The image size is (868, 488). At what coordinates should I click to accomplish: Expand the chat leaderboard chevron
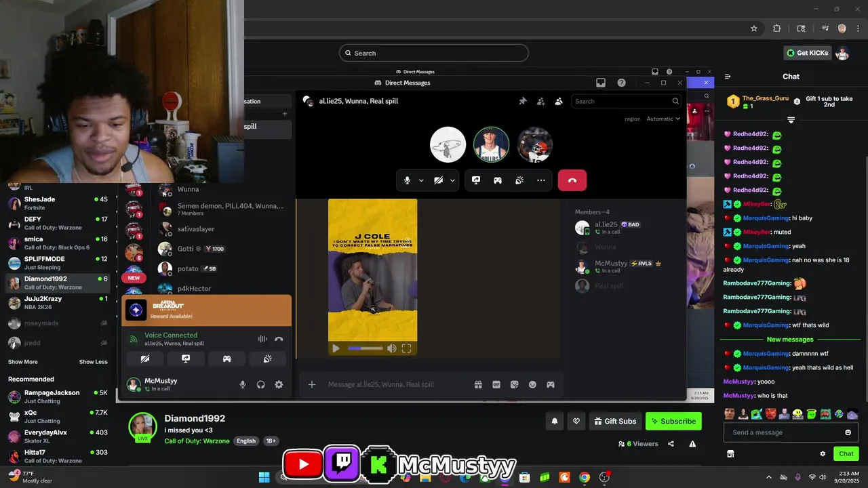click(x=791, y=120)
